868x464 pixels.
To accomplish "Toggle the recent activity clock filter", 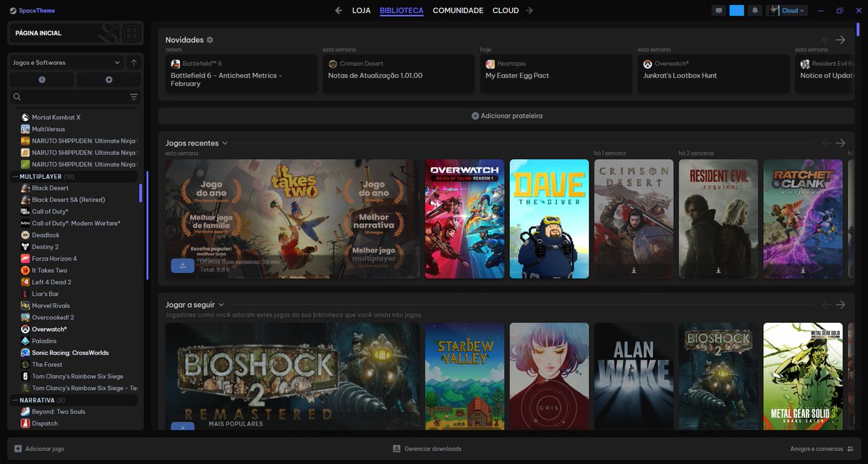I will 42,80.
